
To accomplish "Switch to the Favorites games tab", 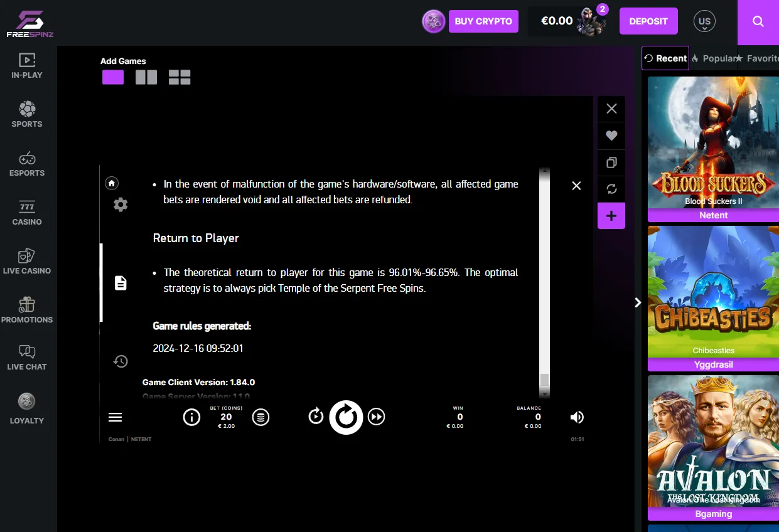I will coord(757,58).
